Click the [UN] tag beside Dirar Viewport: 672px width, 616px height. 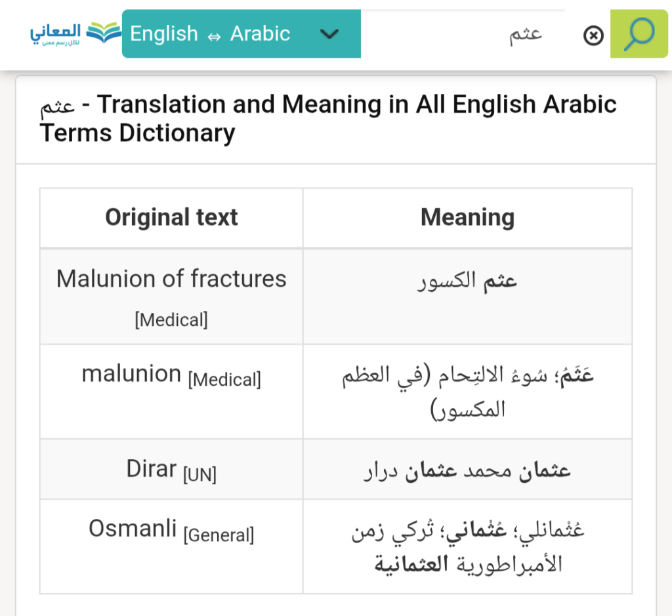(199, 474)
